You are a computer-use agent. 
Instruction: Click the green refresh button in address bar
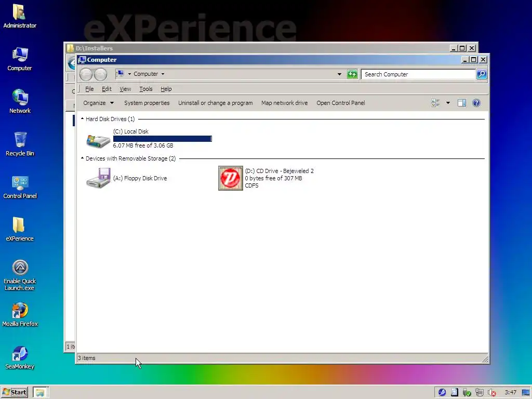(x=352, y=74)
